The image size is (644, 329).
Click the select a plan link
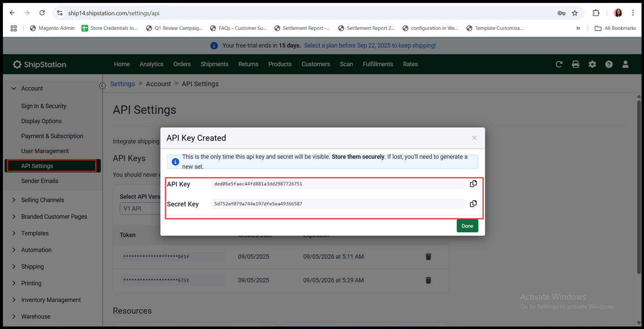pyautogui.click(x=370, y=45)
